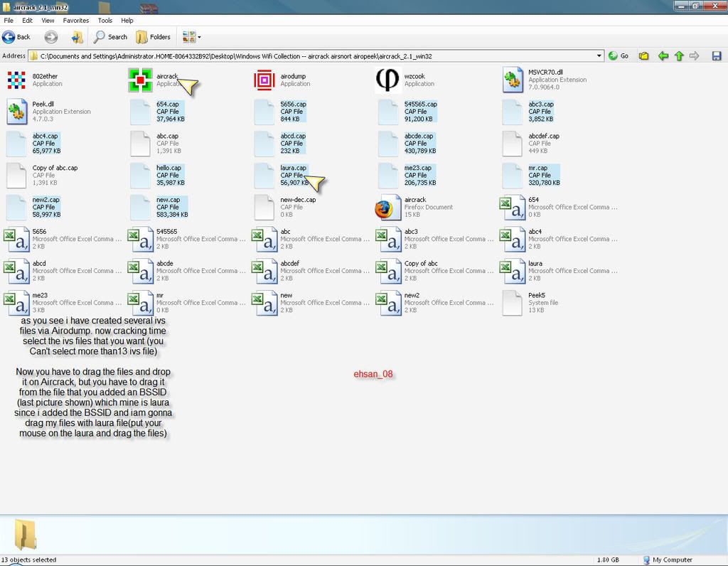Screen dimensions: 728x566
Task: Select the abc4.cap file name
Action: (45, 136)
